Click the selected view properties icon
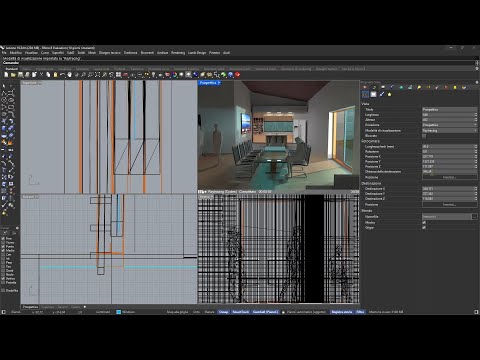This screenshot has width=480, height=360. 365,94
